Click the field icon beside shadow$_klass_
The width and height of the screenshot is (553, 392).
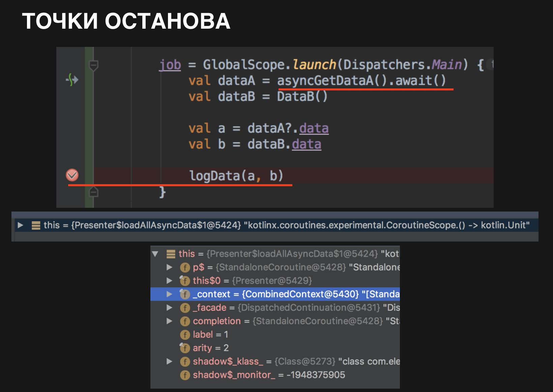point(185,362)
